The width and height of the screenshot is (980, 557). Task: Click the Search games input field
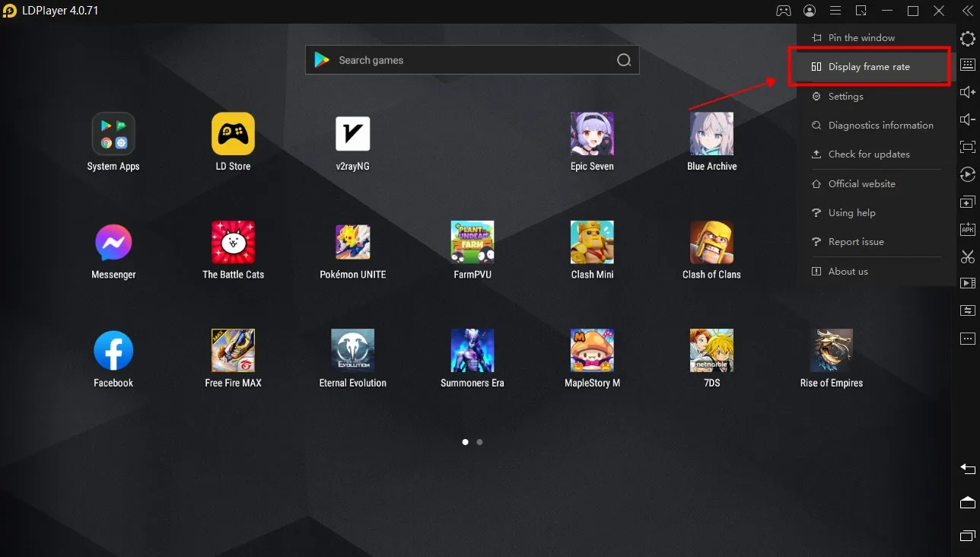pos(472,60)
